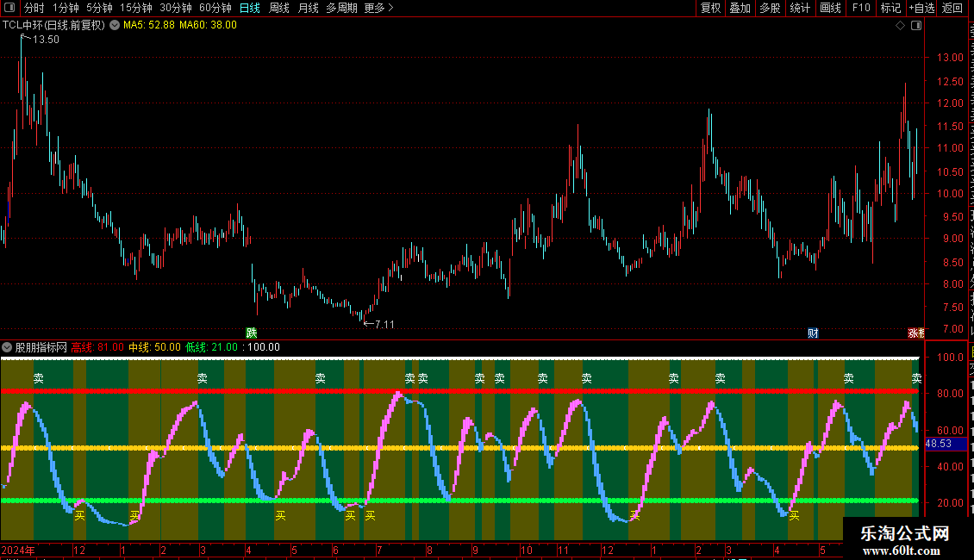Click the 7.00 price axis label

point(952,329)
